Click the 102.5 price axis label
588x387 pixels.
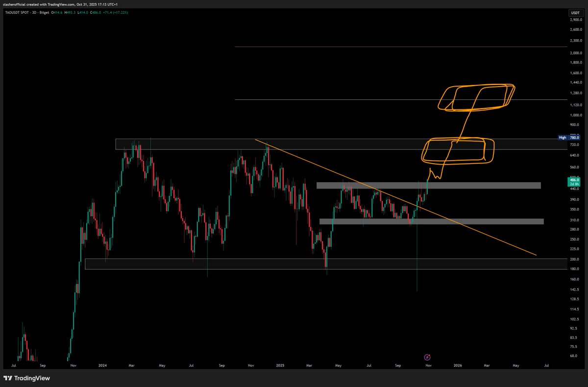coord(575,319)
